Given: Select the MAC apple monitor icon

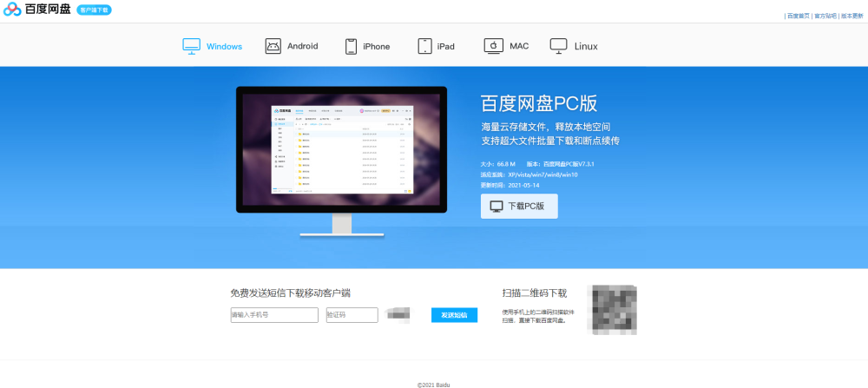Looking at the screenshot, I should (x=493, y=46).
